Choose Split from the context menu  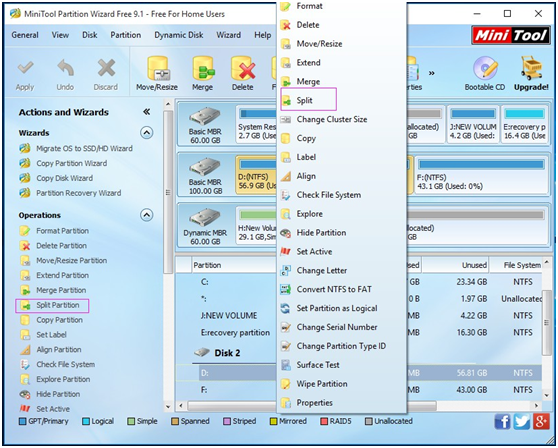[x=308, y=100]
